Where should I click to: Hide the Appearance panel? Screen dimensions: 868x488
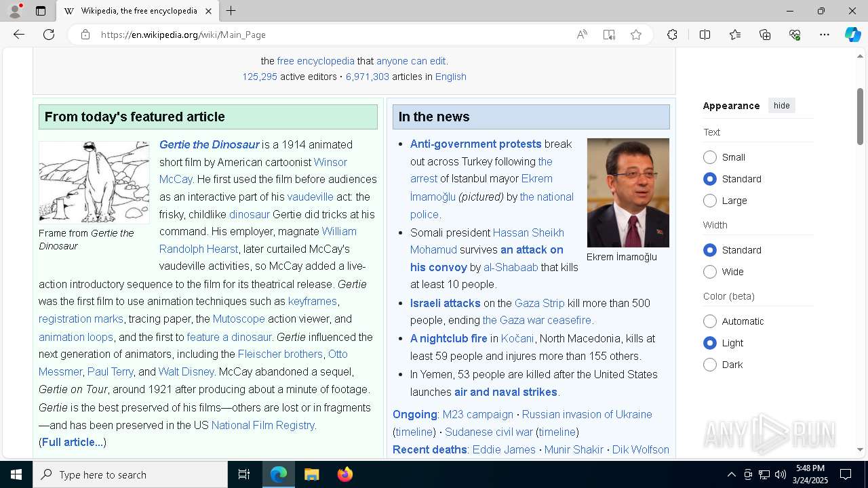click(781, 106)
